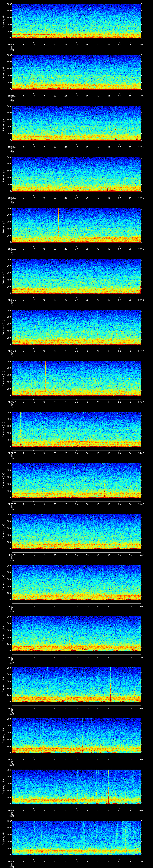
Task: Click the 21:15:00 start time label
Action: pos(12,96)
